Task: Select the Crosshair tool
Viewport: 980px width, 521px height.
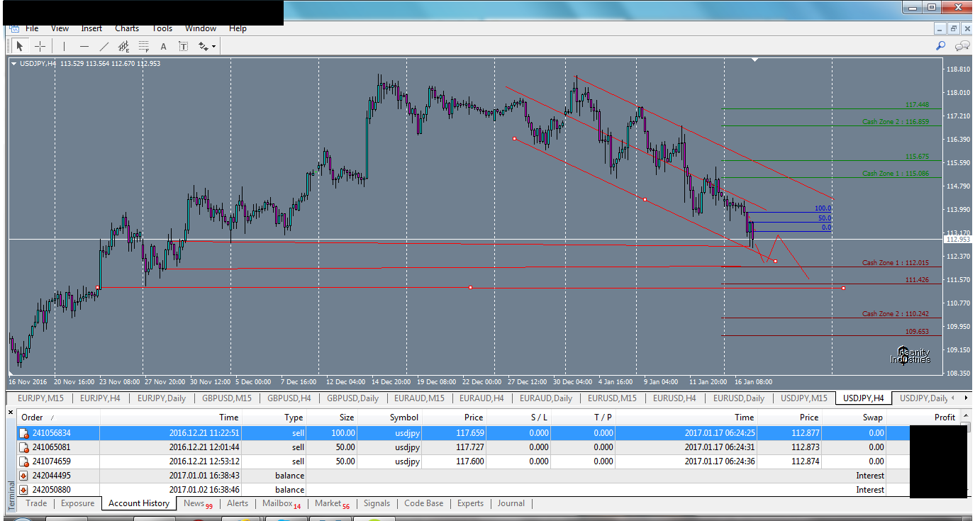Action: [x=40, y=46]
